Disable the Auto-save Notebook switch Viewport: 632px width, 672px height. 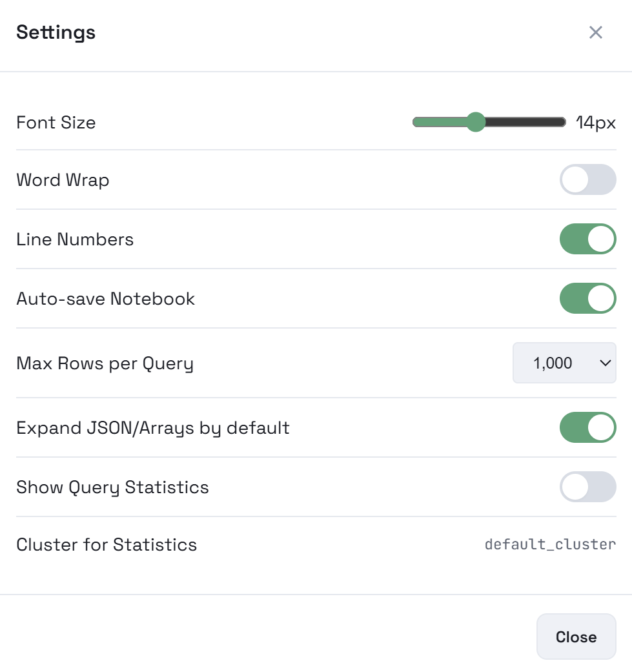point(587,298)
